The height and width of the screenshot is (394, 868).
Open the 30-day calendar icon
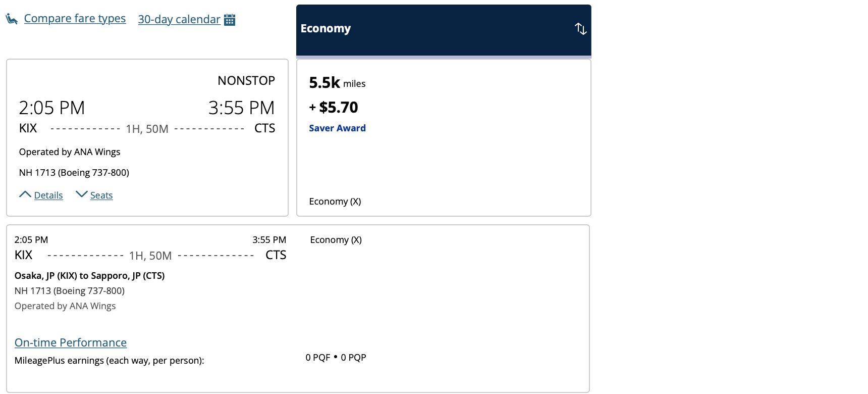(230, 20)
